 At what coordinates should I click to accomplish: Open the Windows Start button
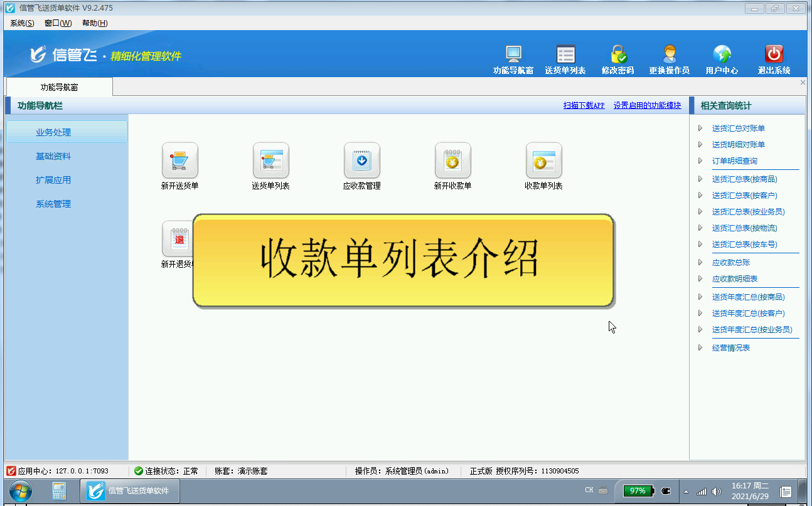click(x=20, y=491)
